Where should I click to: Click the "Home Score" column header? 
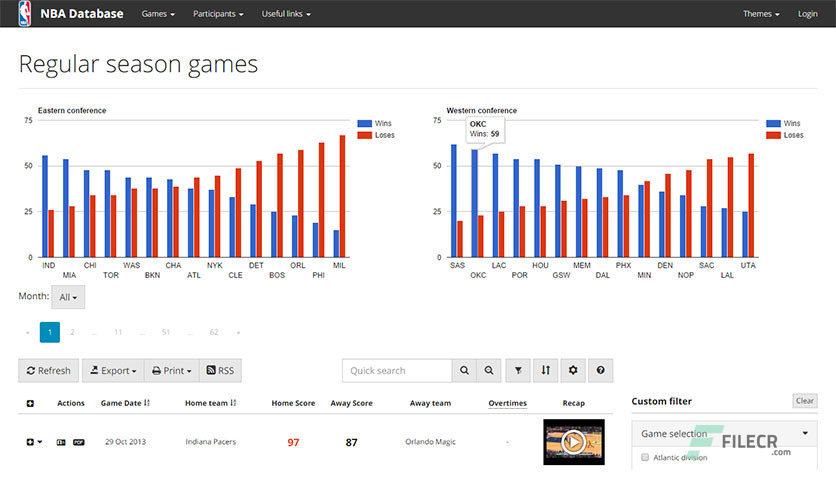click(x=293, y=404)
